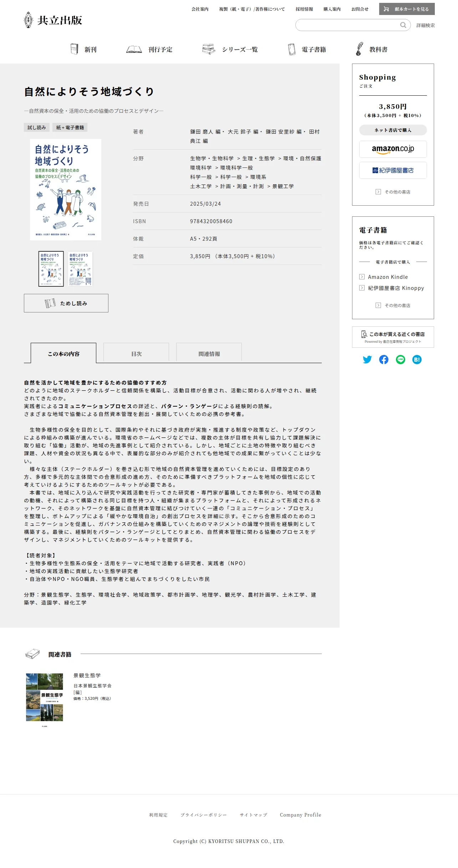Share this book on LINE
This screenshot has height=868, width=458.
401,360
